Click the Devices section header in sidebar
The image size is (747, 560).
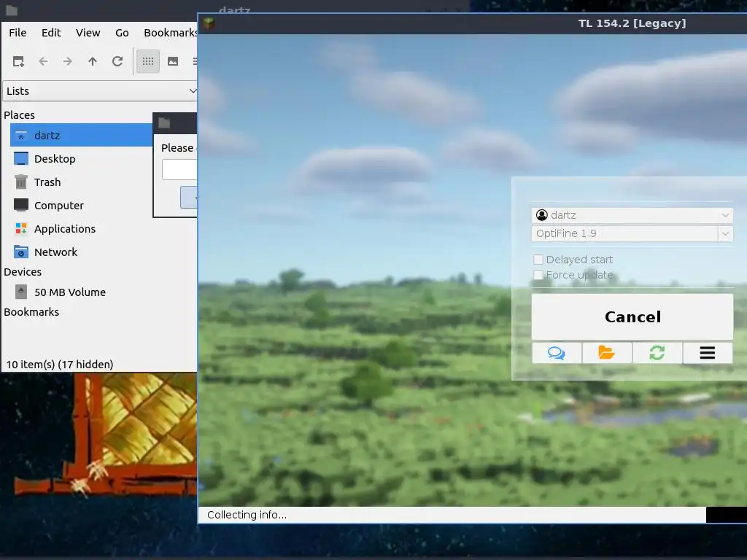click(x=23, y=272)
